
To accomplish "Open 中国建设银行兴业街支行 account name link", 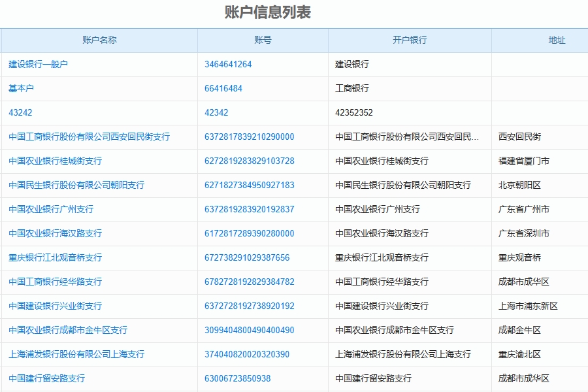I will pos(55,306).
